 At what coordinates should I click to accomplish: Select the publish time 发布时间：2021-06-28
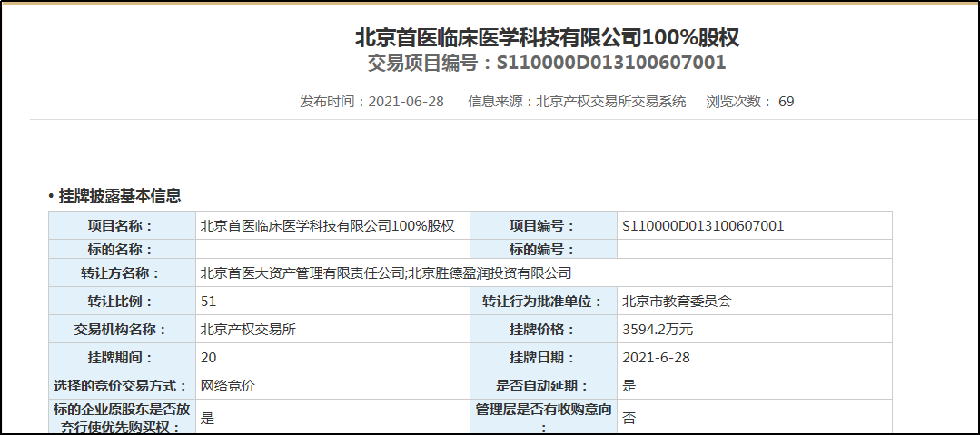371,101
